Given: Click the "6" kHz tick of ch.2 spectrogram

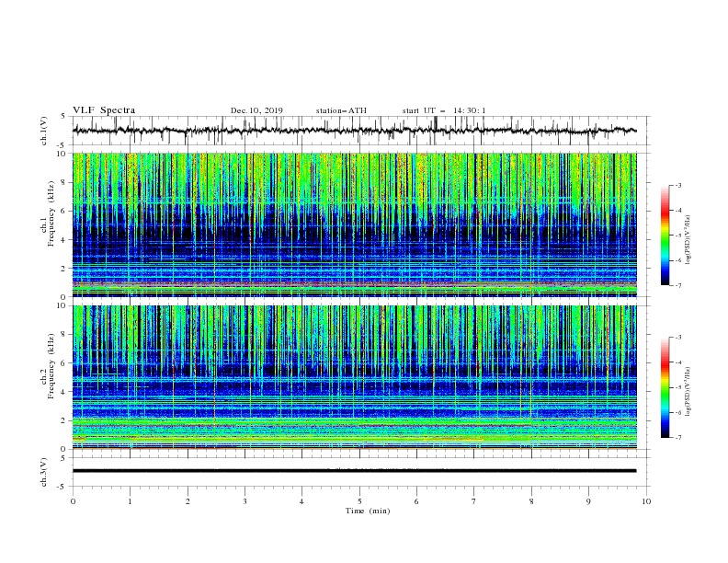Looking at the screenshot, I should (64, 363).
